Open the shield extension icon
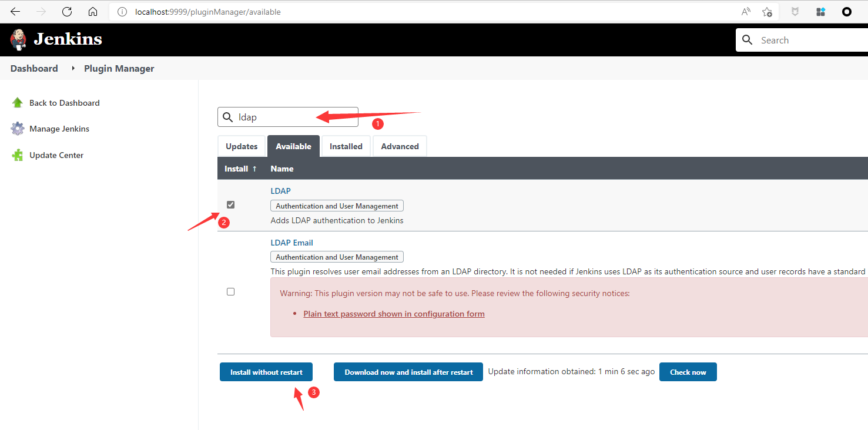 point(795,12)
